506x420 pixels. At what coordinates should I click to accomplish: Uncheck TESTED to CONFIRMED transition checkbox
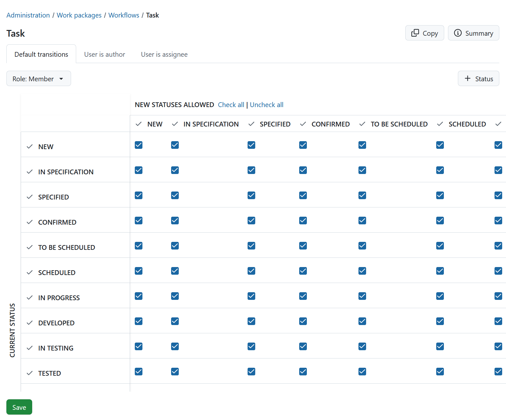(303, 372)
